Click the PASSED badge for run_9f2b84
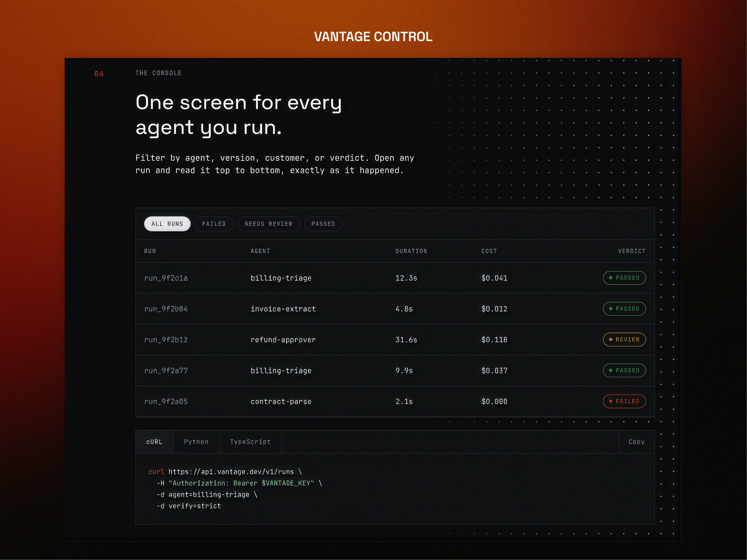Viewport: 747px width, 560px height. 624,308
